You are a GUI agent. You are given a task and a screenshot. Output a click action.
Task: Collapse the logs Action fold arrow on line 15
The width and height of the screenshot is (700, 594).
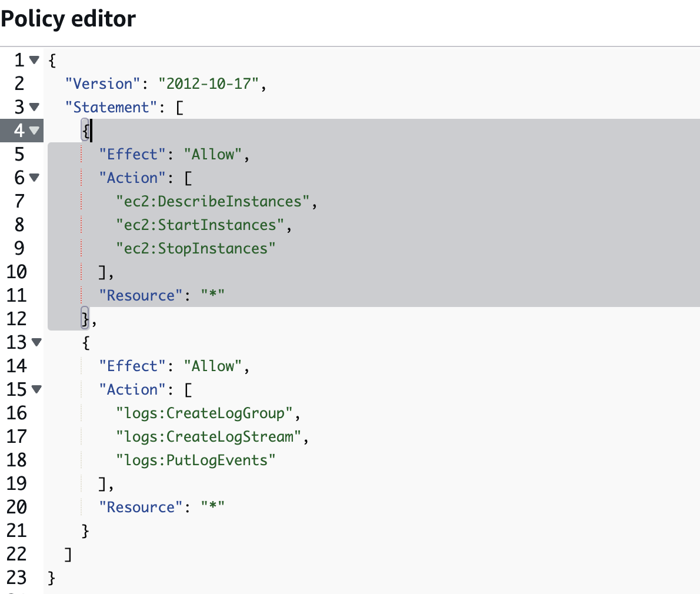(36, 389)
